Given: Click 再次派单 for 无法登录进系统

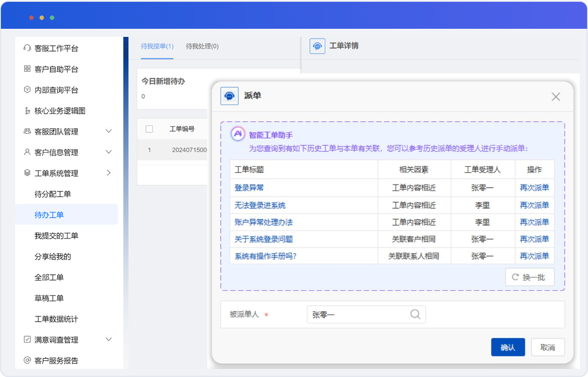Looking at the screenshot, I should coord(535,205).
